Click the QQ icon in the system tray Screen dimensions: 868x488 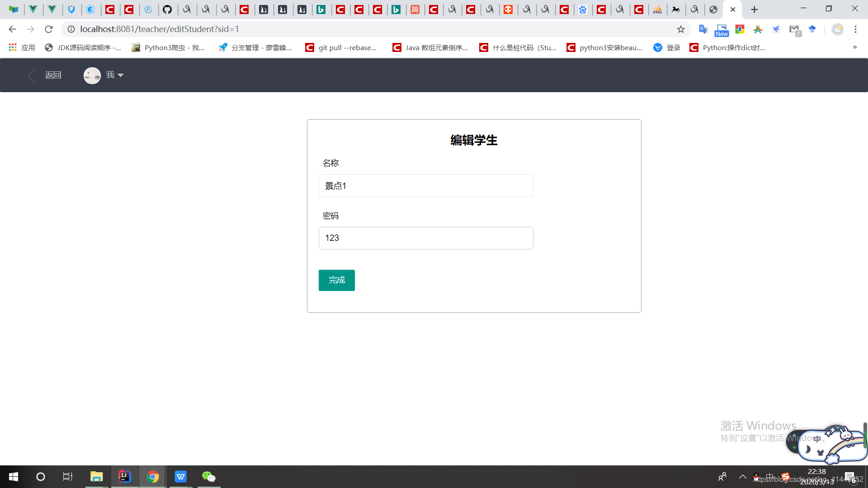coord(755,476)
